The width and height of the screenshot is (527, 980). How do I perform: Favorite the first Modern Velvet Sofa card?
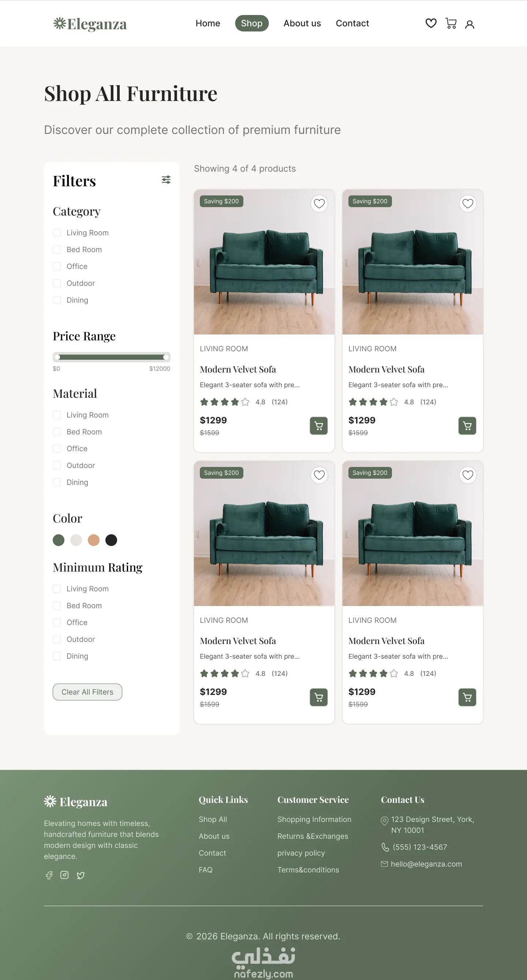(319, 203)
